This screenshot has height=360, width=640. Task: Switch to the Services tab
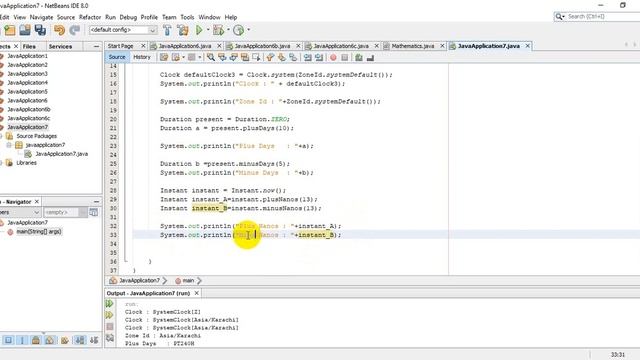pyautogui.click(x=60, y=47)
